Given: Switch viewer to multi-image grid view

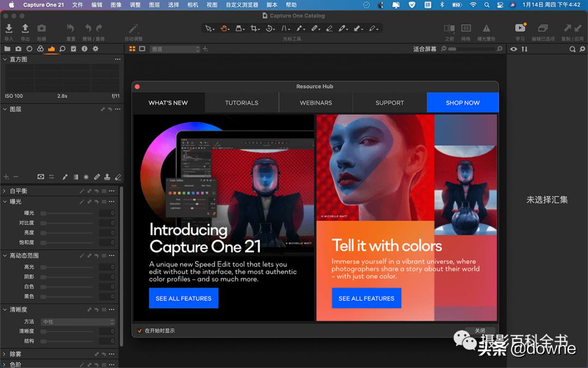Looking at the screenshot, I should pyautogui.click(x=132, y=49).
